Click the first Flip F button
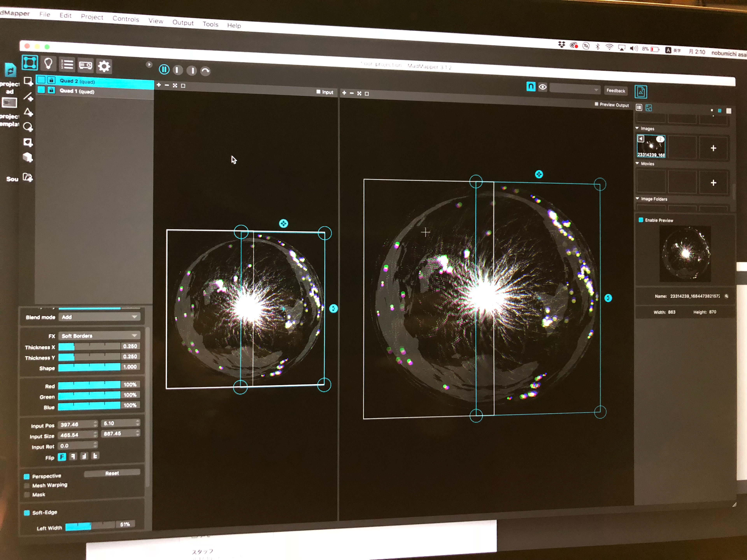The width and height of the screenshot is (747, 560). pos(62,457)
